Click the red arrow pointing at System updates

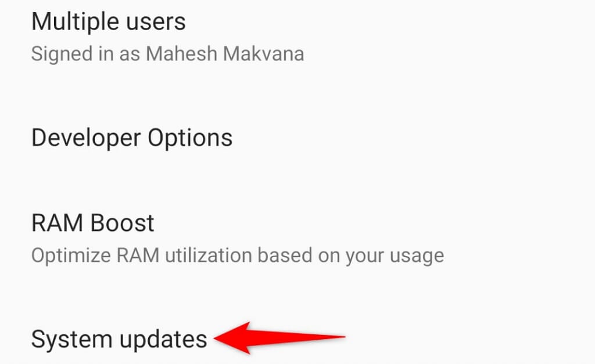pos(279,337)
